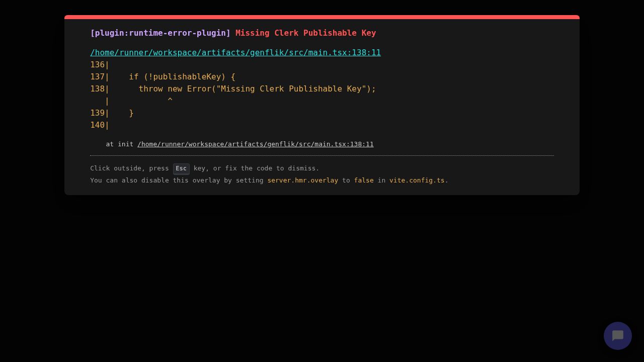
Task: Click the vite.config.ts filename text
Action: coord(417,180)
